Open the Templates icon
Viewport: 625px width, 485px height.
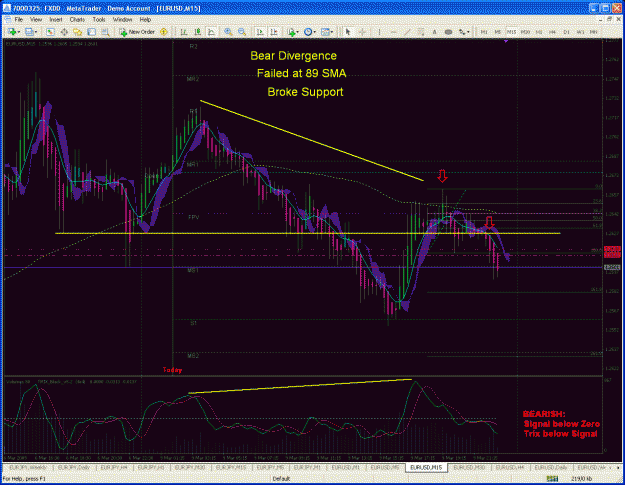click(325, 32)
